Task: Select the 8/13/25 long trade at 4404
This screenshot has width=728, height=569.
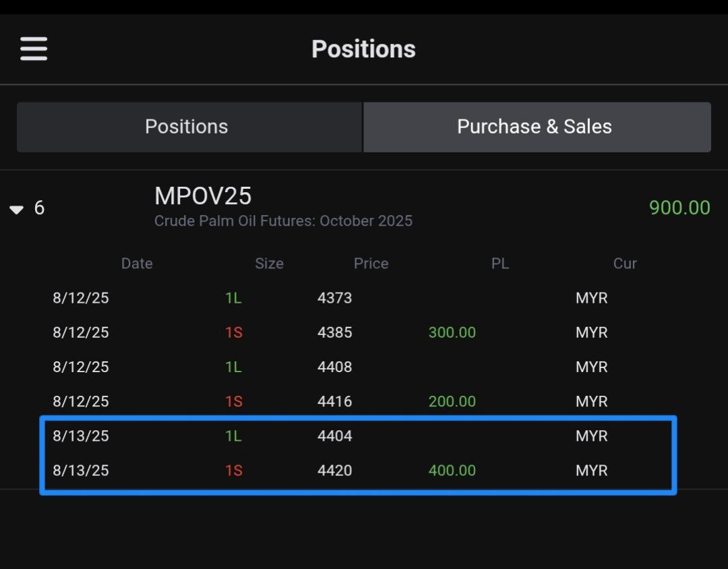Action: (x=334, y=436)
